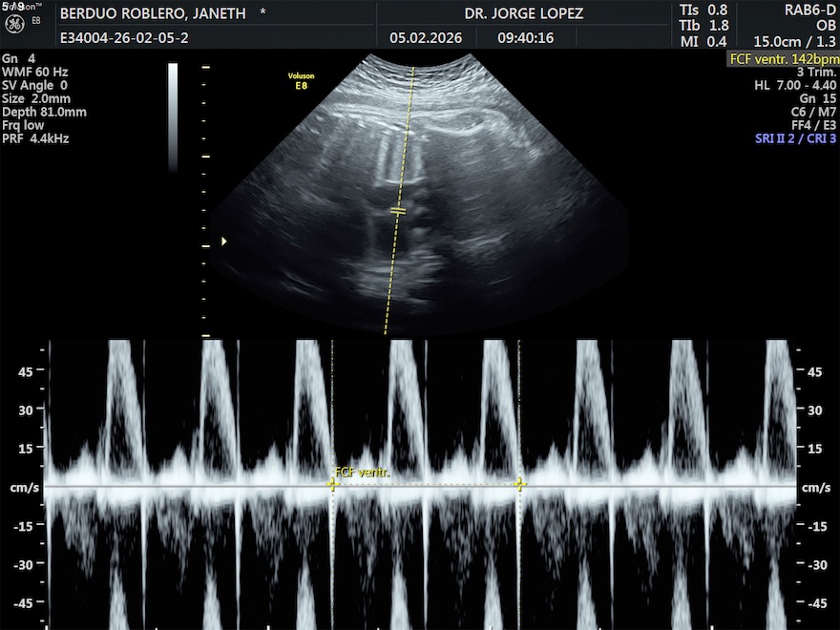The height and width of the screenshot is (630, 840).
Task: Select the FCF ventr. 142bpm measurement box
Action: (x=783, y=58)
